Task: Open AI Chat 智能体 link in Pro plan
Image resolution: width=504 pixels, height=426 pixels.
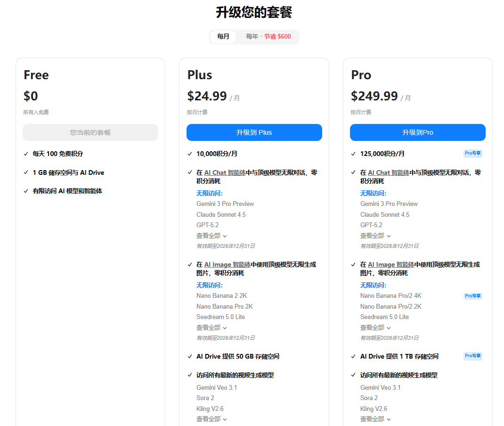Action: coord(388,173)
